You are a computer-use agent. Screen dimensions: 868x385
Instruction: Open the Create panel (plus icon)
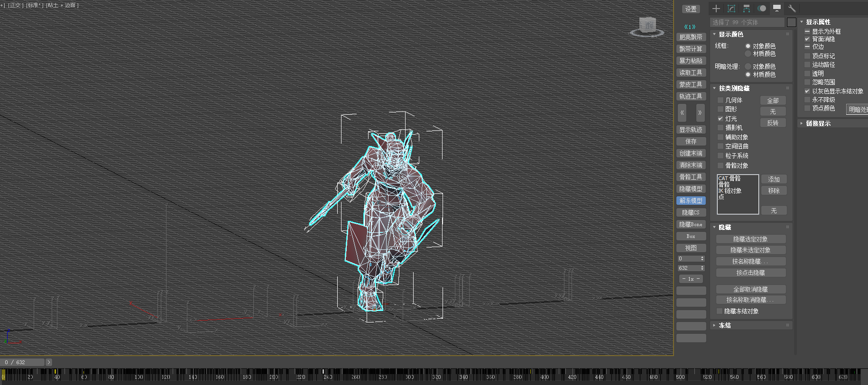716,9
